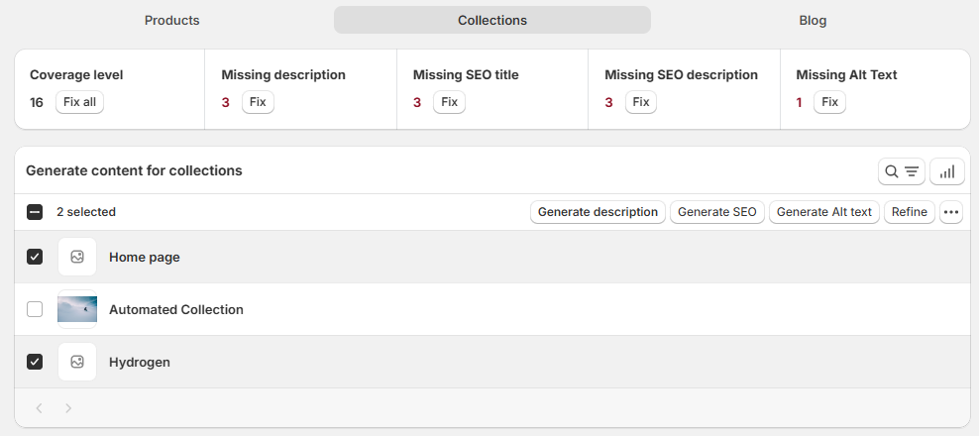Click the Coverage level heading

pos(76,75)
